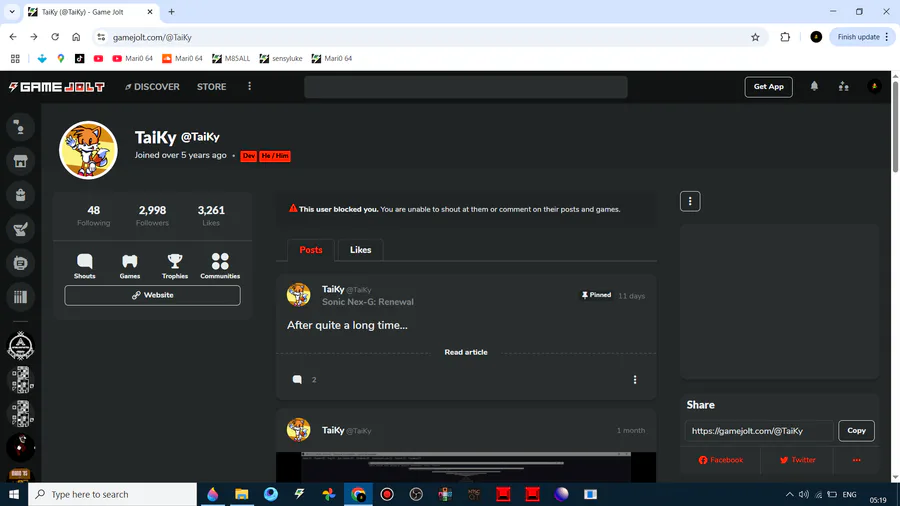The height and width of the screenshot is (506, 900).
Task: Focus the Game Jolt search bar
Action: coord(465,87)
